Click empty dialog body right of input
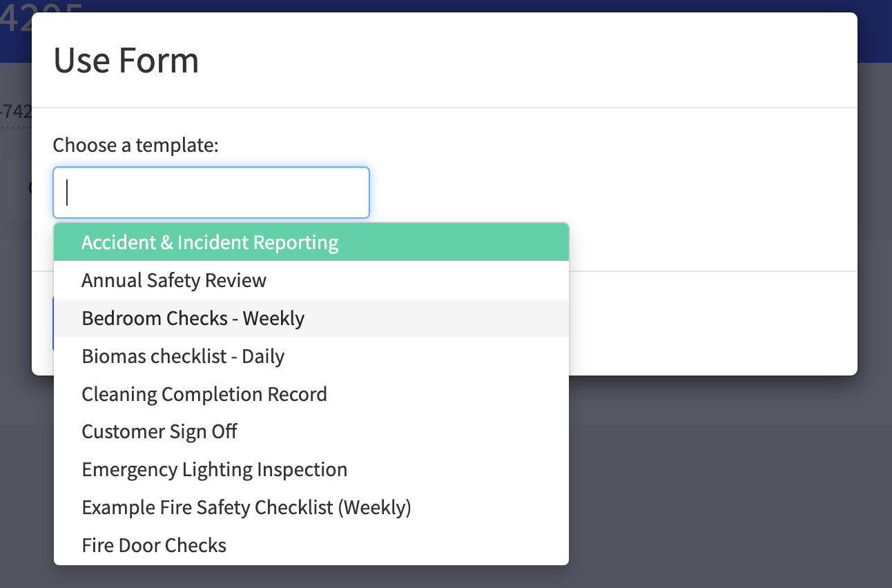This screenshot has height=588, width=892. pos(608,193)
